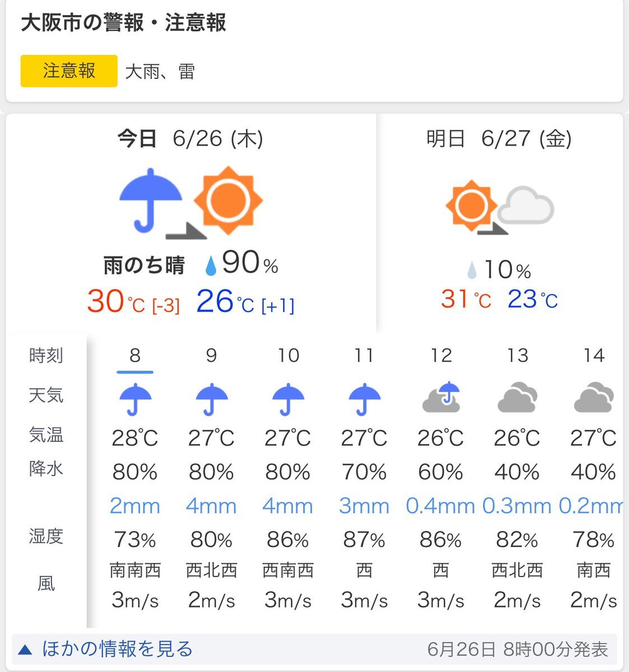This screenshot has width=629, height=672.
Task: Click the 大雨、雷 warning text
Action: (160, 72)
